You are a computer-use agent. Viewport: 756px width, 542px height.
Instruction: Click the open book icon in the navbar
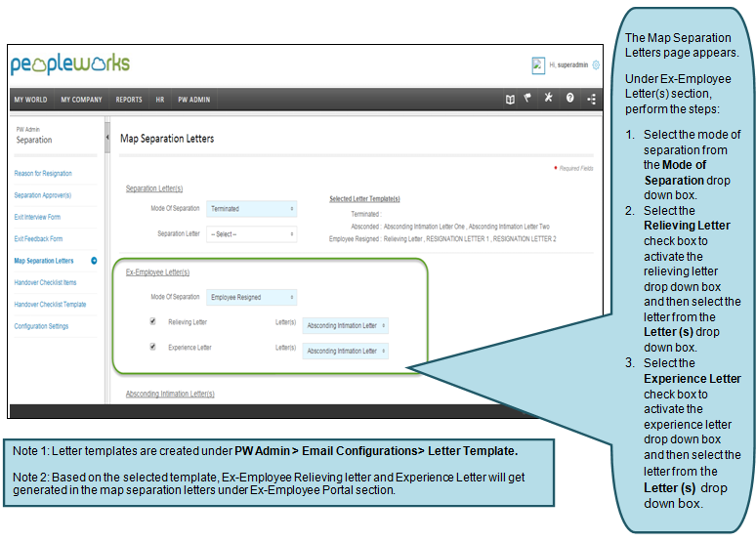coord(509,99)
